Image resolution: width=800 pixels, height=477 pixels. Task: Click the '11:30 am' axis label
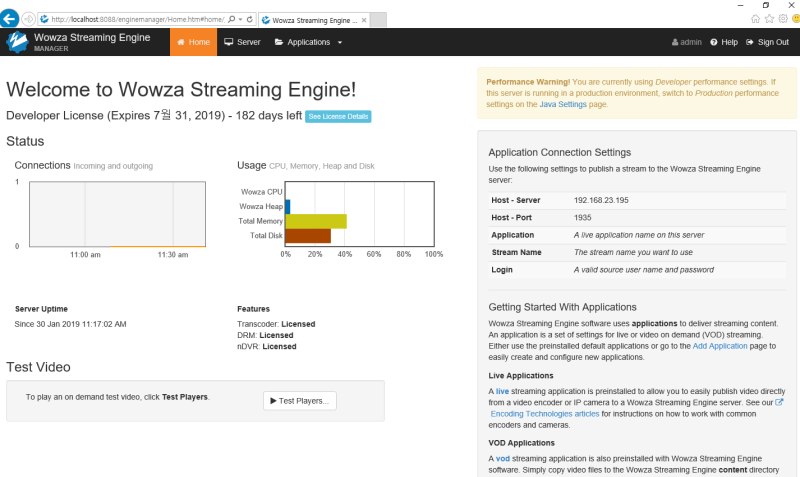tap(173, 255)
